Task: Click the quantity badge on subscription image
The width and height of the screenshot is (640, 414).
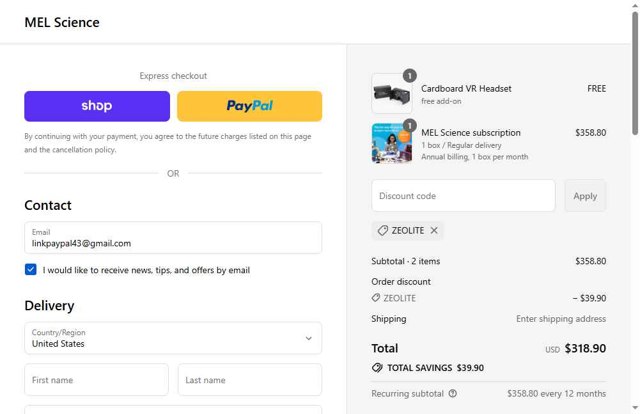Action: coord(410,125)
